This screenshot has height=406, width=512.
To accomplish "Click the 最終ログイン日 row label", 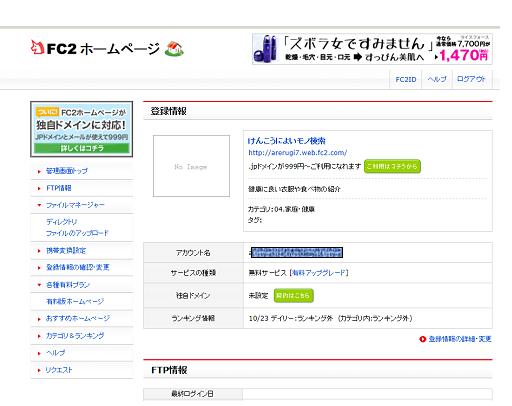I will [192, 394].
